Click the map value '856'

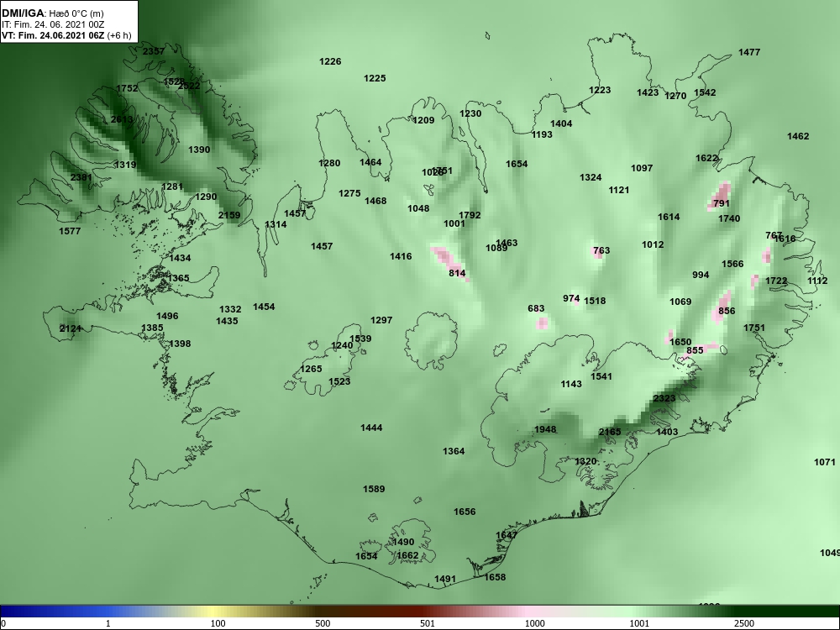pyautogui.click(x=727, y=312)
